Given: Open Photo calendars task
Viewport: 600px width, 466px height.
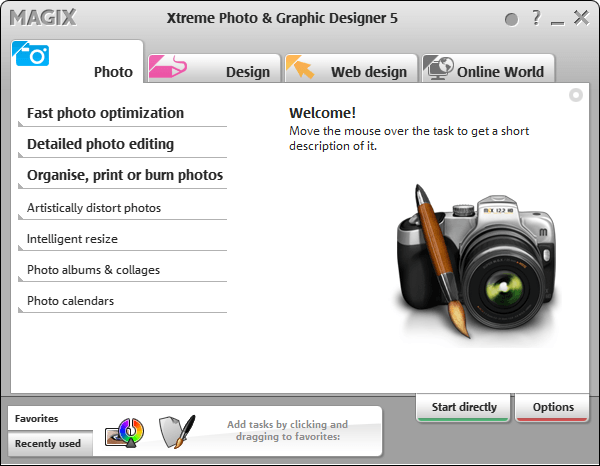Looking at the screenshot, I should (122, 301).
